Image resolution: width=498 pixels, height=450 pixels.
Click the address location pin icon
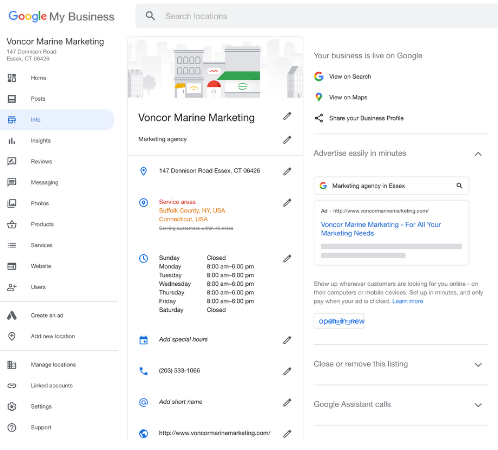tap(143, 171)
